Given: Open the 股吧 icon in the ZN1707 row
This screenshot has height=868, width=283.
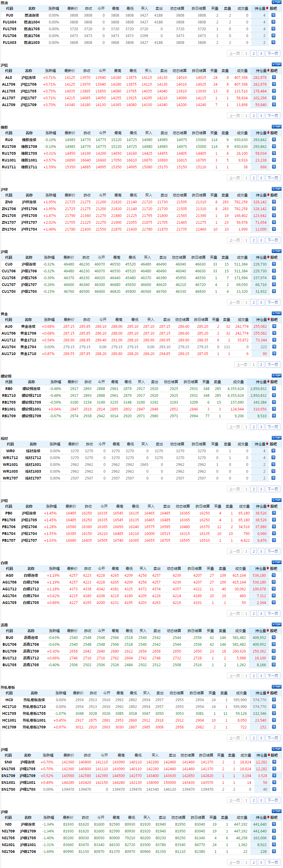Looking at the screenshot, I should [x=274, y=222].
